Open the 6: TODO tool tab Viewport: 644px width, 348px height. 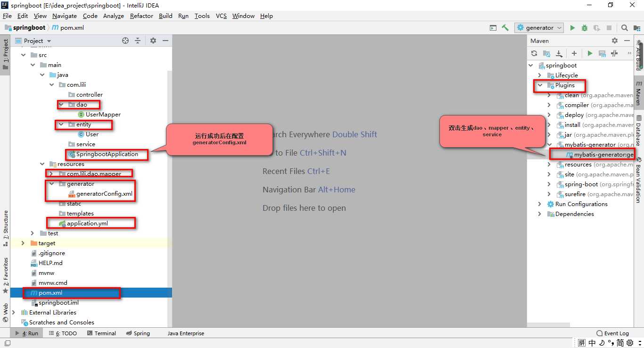point(62,333)
